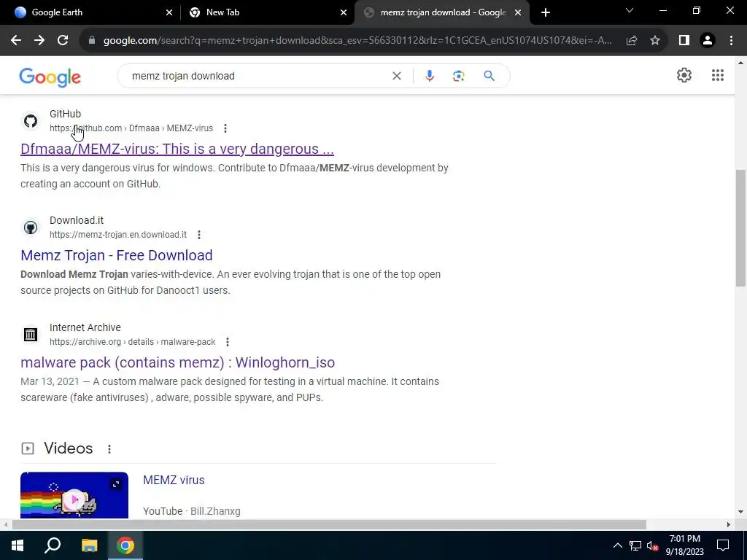Screen dimensions: 747x560
Task: Click the 'Mar 13, 2021' snippet text
Action: [50, 381]
